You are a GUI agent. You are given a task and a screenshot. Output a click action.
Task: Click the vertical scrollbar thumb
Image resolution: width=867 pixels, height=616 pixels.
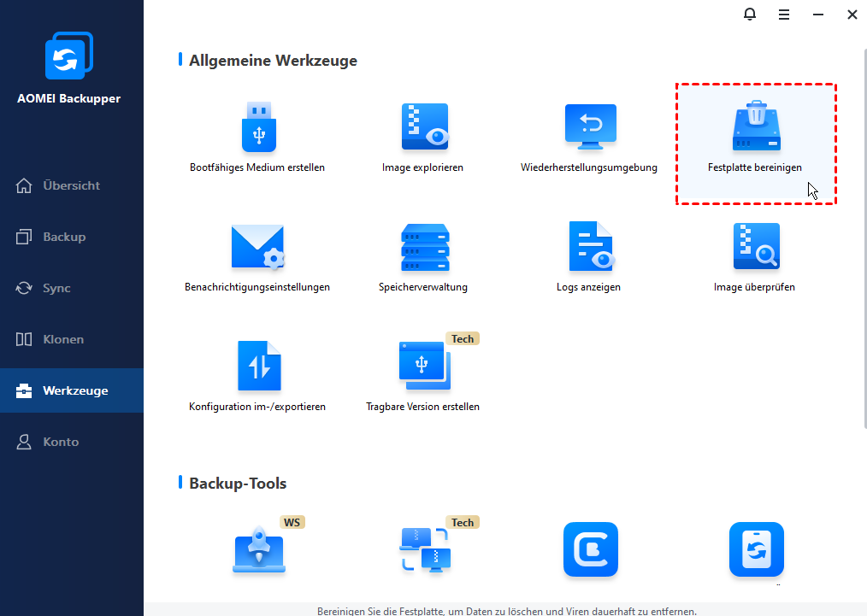pyautogui.click(x=864, y=238)
